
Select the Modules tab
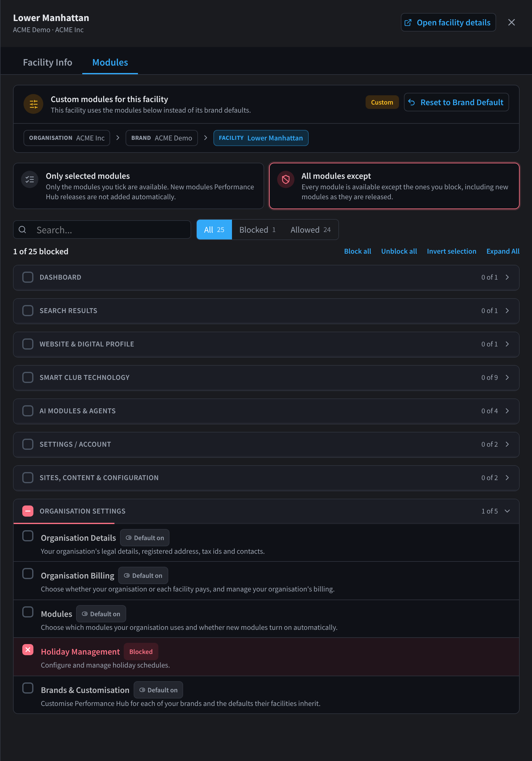(110, 62)
